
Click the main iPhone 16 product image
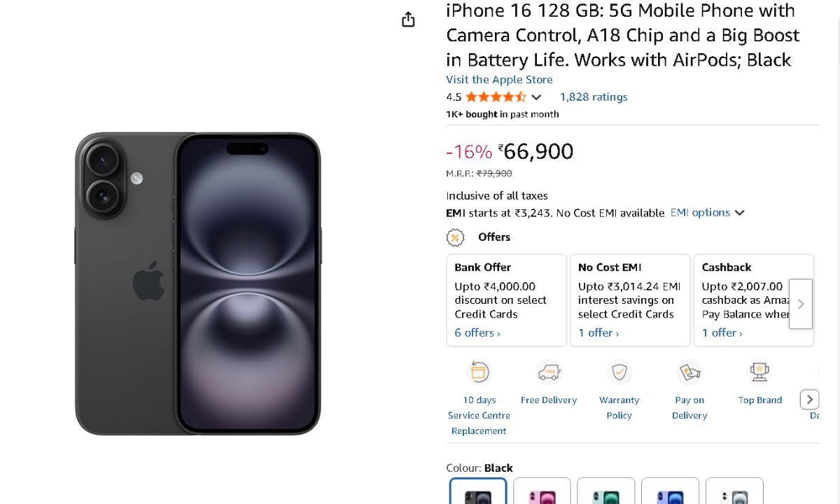click(198, 283)
